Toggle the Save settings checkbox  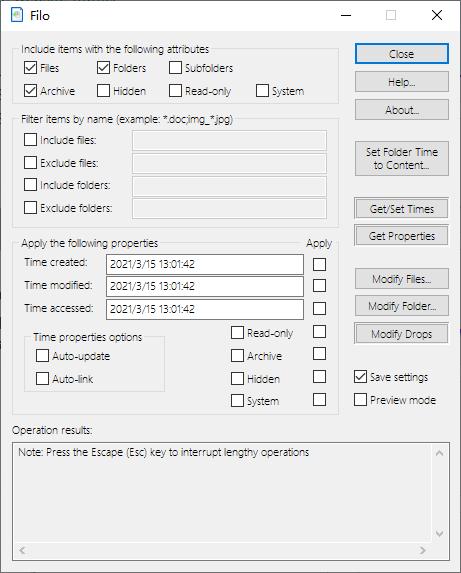pyautogui.click(x=360, y=377)
